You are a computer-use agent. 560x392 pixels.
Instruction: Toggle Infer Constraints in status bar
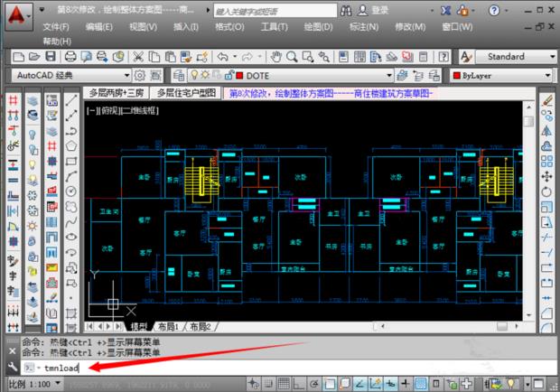tap(254, 384)
